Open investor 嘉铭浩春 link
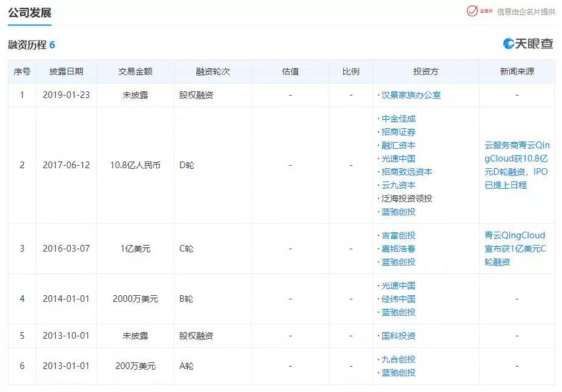The image size is (562, 392). [398, 249]
